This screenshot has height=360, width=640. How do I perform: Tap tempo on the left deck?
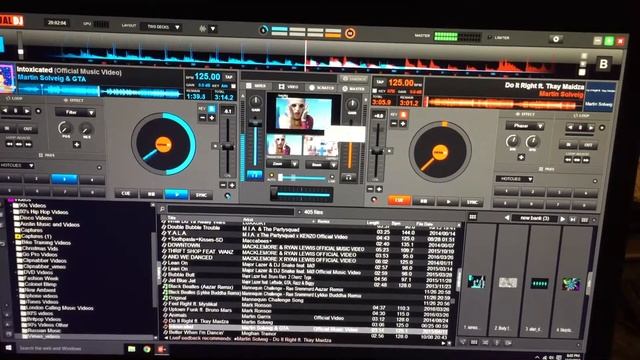point(229,77)
